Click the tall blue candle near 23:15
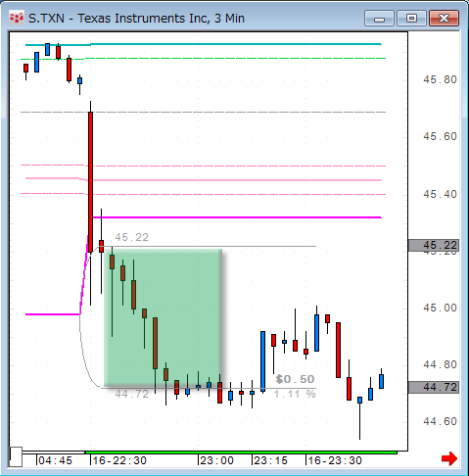This screenshot has width=469, height=476. (x=262, y=361)
